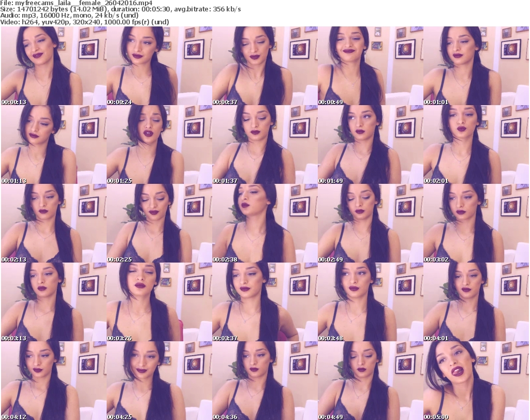Click the File name line ending in 26042016.mp4
Image resolution: width=530 pixels, height=420 pixels.
pyautogui.click(x=76, y=3)
